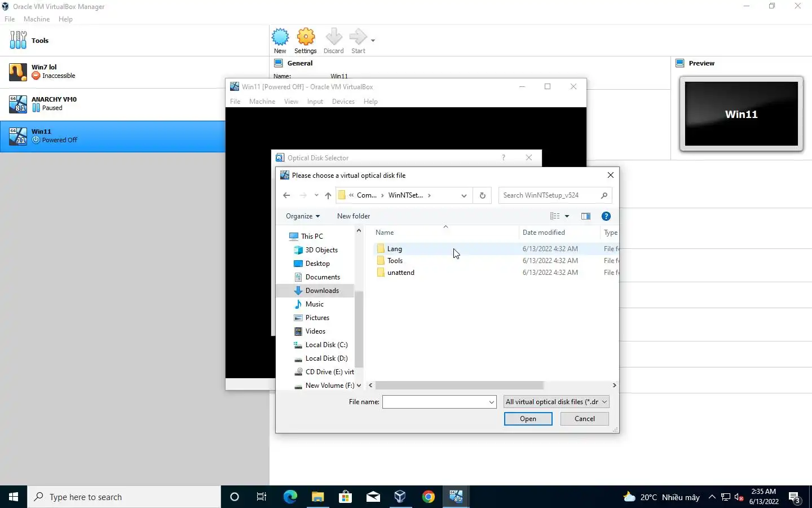This screenshot has width=812, height=508.
Task: Refresh the file dialog folder view
Action: (x=483, y=195)
